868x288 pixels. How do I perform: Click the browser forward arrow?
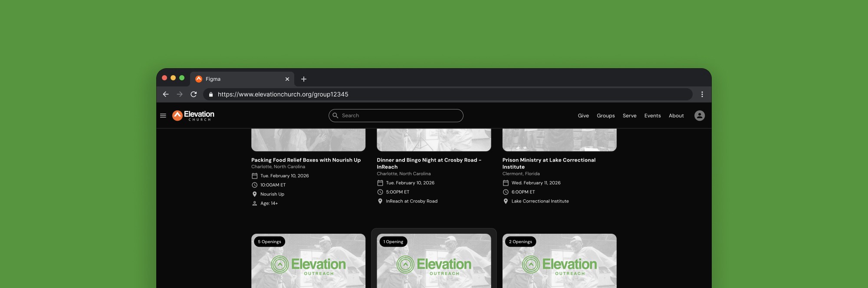180,94
